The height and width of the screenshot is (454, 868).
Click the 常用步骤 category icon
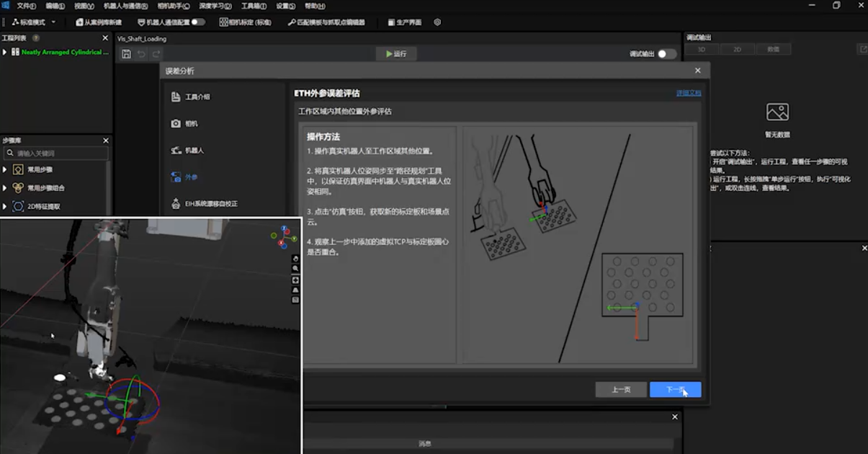pos(18,169)
